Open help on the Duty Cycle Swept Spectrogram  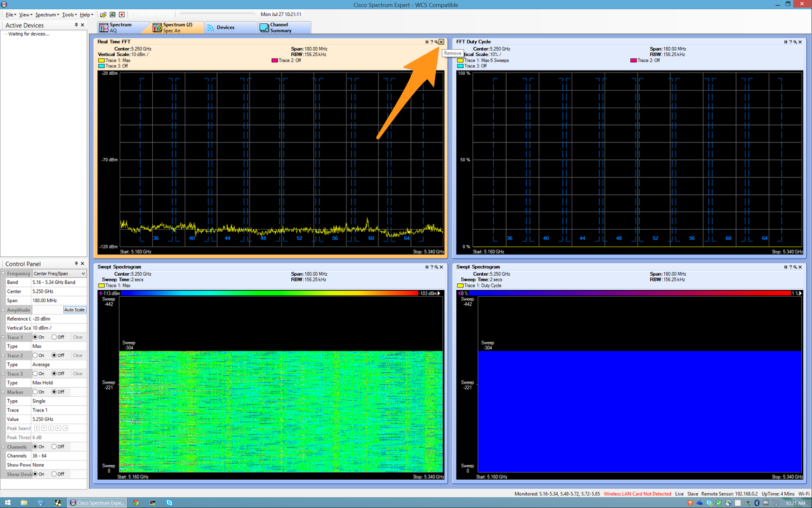coord(790,267)
